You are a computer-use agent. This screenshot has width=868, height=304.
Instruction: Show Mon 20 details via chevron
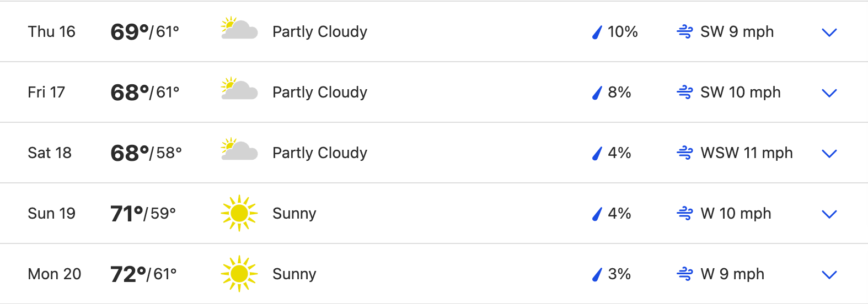pos(829,275)
